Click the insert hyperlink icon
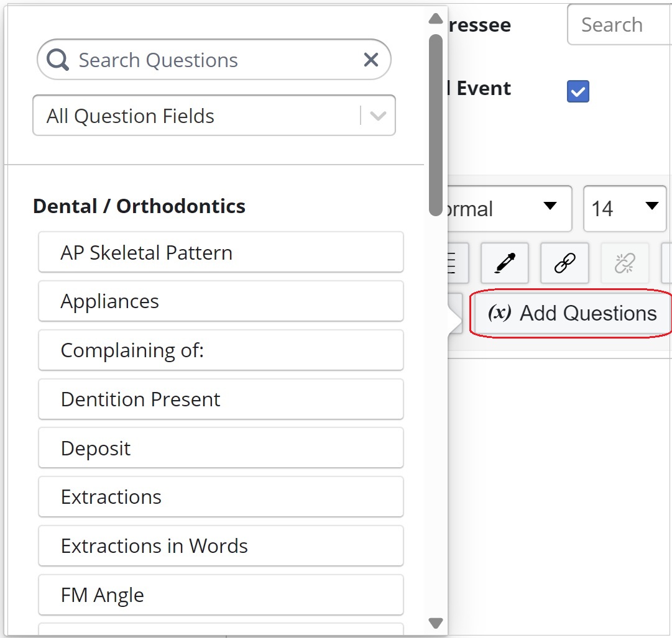The height and width of the screenshot is (638, 672). pos(564,263)
